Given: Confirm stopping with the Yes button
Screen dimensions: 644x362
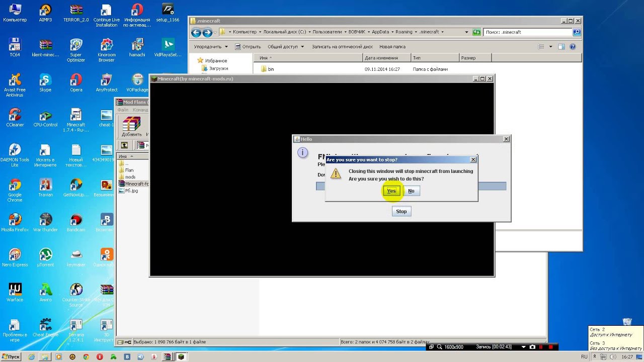Looking at the screenshot, I should click(391, 191).
